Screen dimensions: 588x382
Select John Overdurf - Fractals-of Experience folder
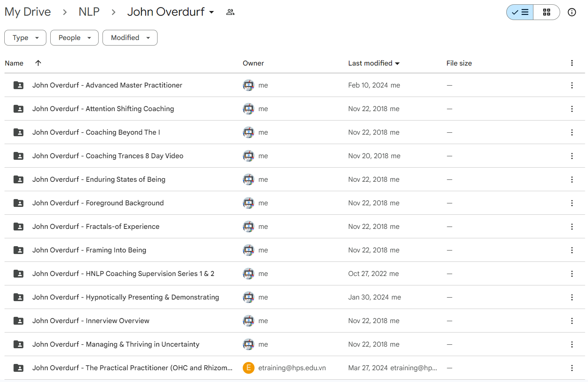pos(96,227)
